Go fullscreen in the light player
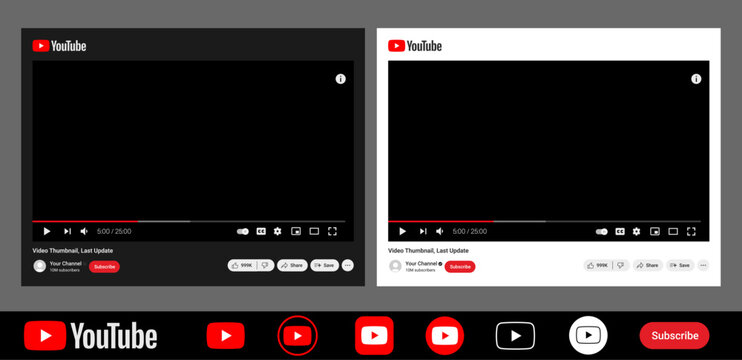 point(691,231)
